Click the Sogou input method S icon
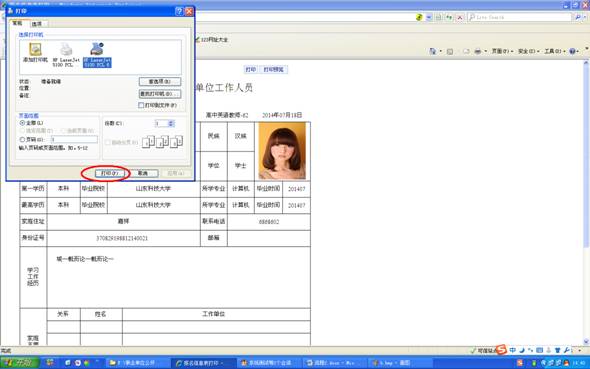Viewport: 590px width, 369px height. (501, 349)
